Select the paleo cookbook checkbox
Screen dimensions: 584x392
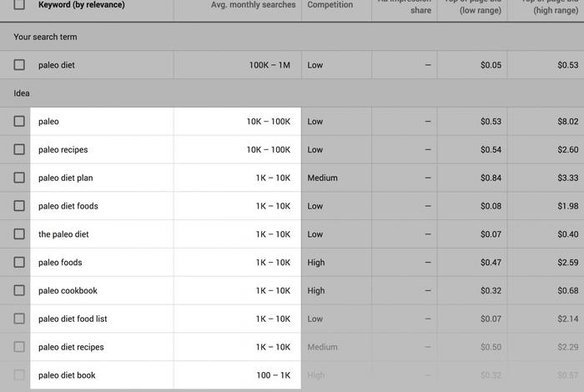pos(19,290)
